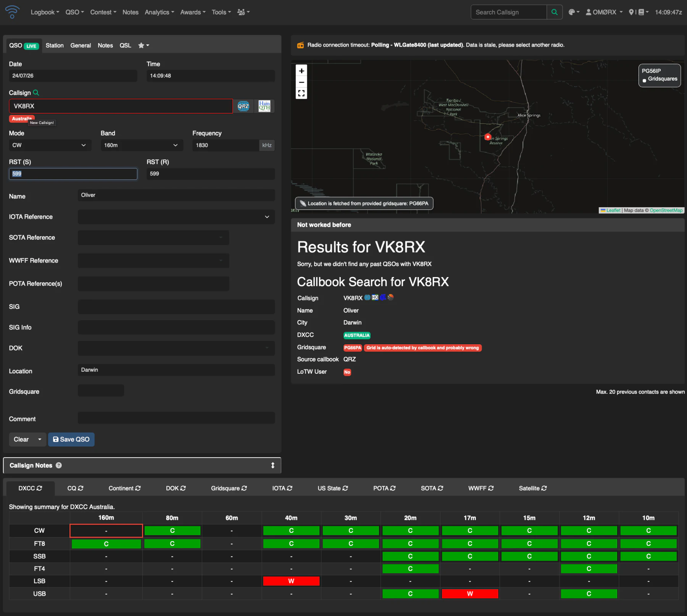Click the red station marker on the map

tap(487, 137)
